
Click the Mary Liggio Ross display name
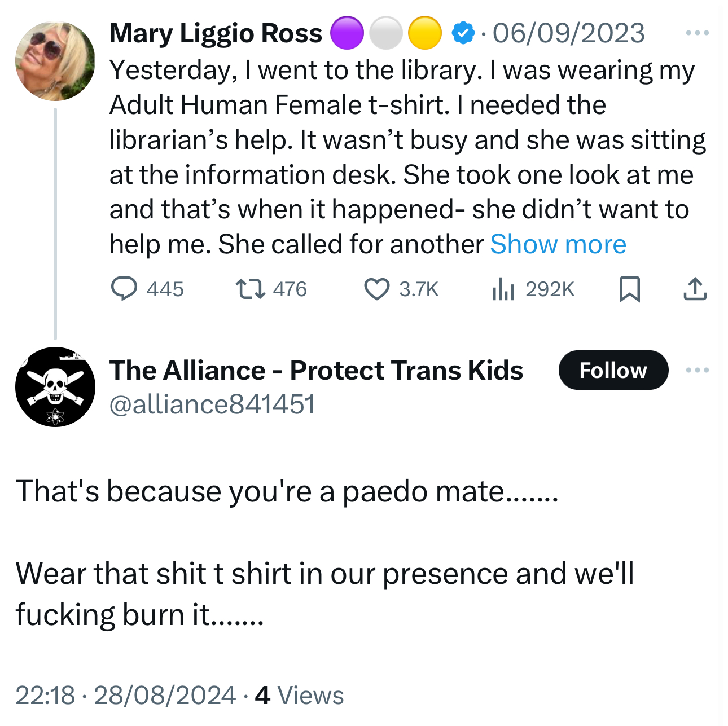pos(216,33)
